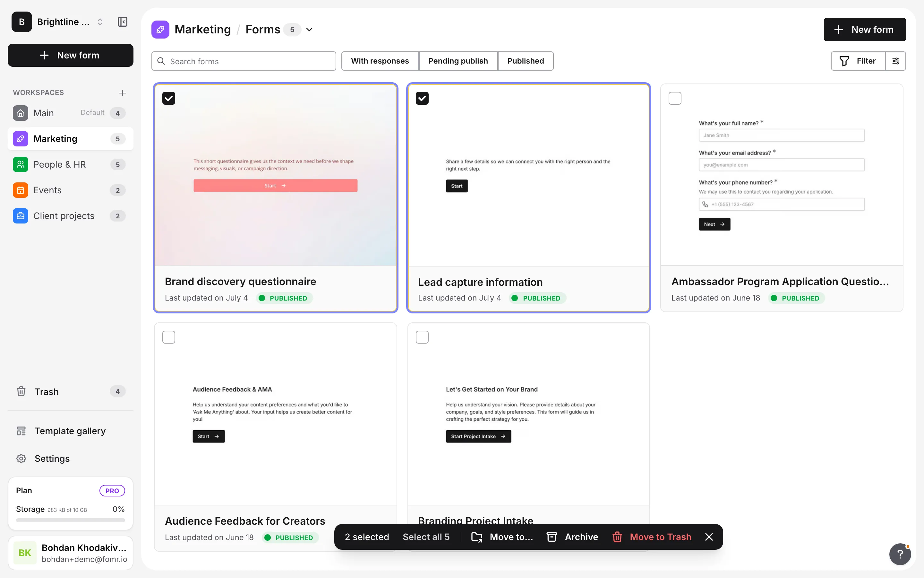Click the sidebar New form button
The width and height of the screenshot is (924, 578).
pos(71,55)
